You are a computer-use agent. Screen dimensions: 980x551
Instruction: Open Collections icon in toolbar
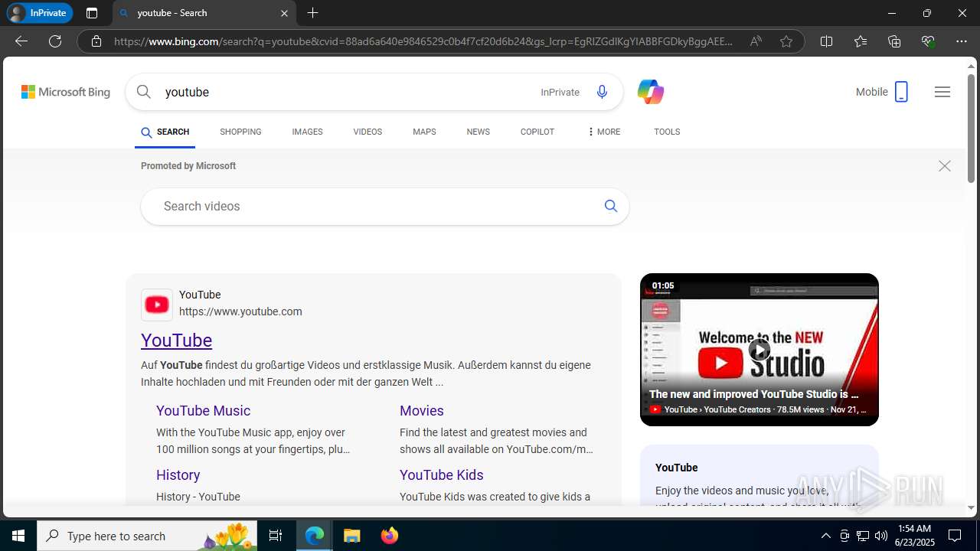[894, 41]
